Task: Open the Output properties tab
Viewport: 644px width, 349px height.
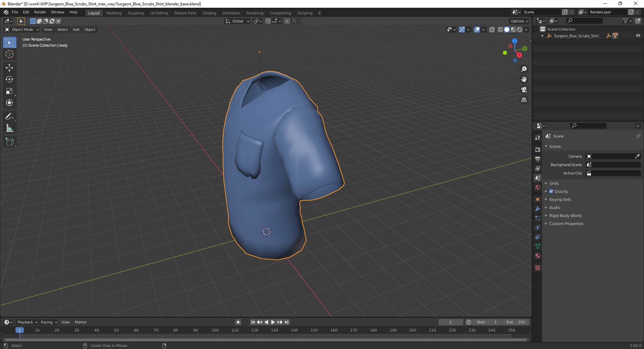Action: coord(538,159)
